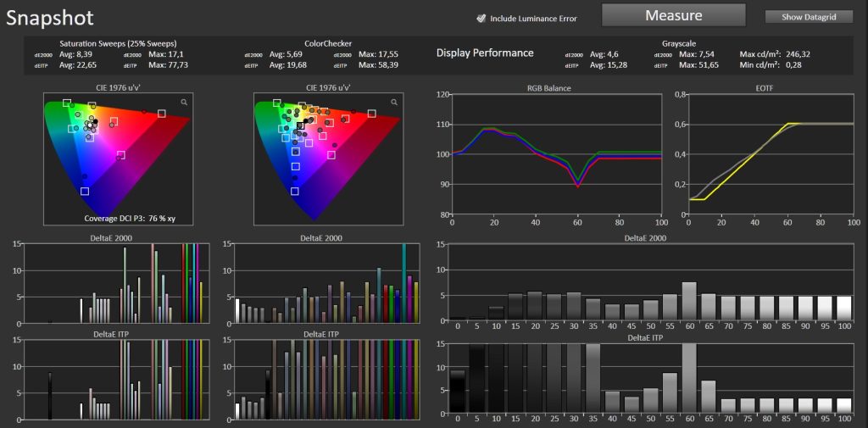
Task: Click the black bar in Saturation Sweeps DeltaE ITP
Action: pyautogui.click(x=50, y=396)
